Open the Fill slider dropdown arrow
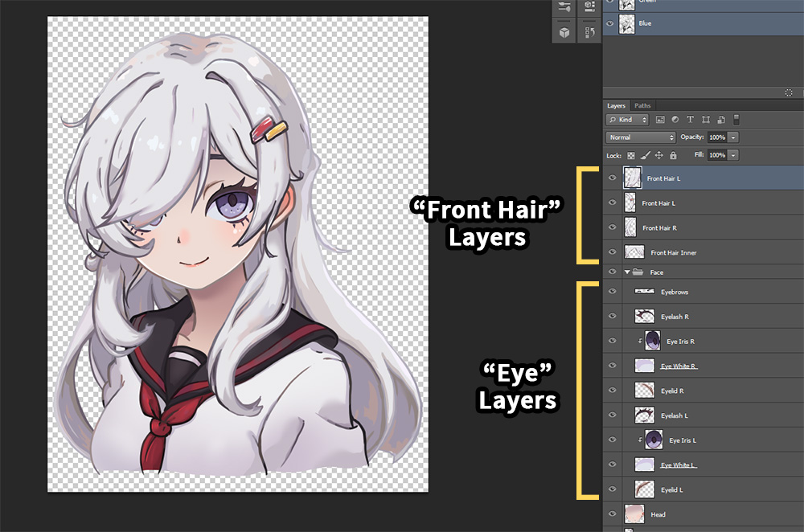 tap(733, 155)
